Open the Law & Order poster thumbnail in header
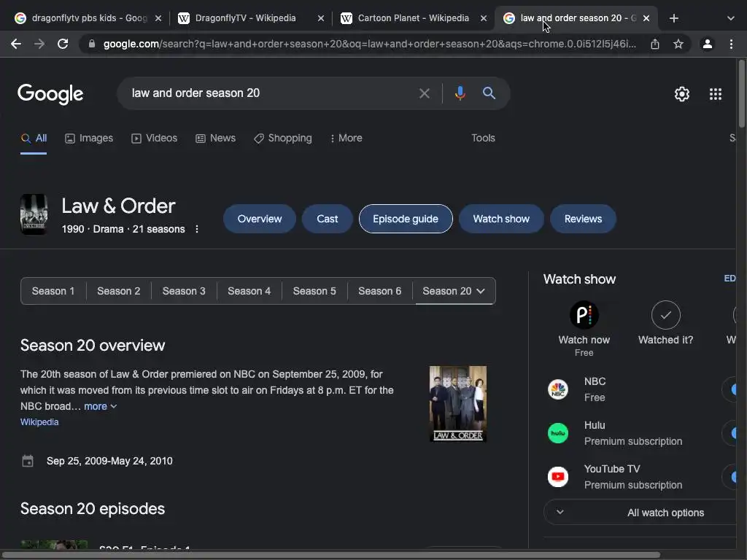The image size is (747, 560). (34, 214)
